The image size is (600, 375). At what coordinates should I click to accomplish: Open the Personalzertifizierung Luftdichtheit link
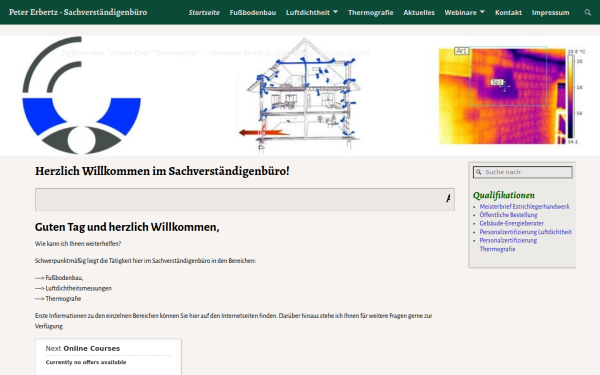(x=525, y=232)
